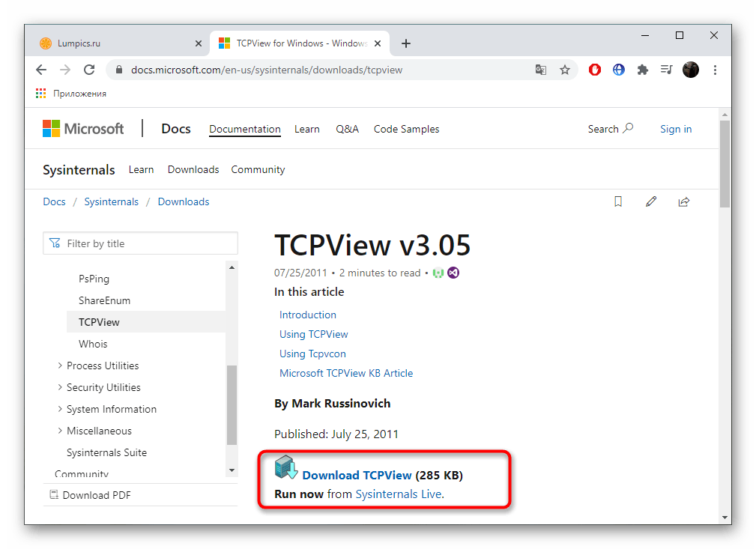
Task: Open Microsoft TCPView KB Article link
Action: [346, 373]
